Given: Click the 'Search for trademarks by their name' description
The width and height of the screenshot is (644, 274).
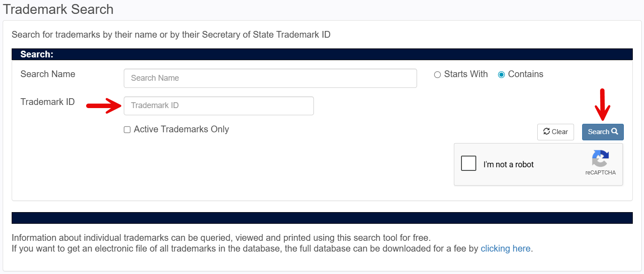Looking at the screenshot, I should (x=171, y=35).
